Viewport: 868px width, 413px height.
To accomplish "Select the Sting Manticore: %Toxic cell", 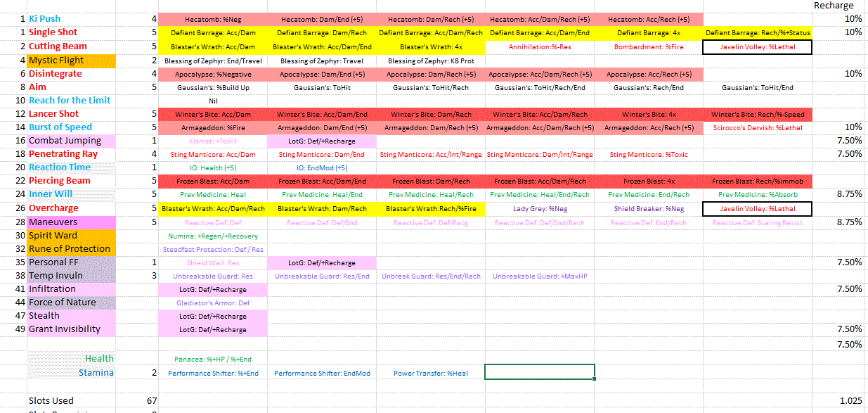I will click(648, 155).
